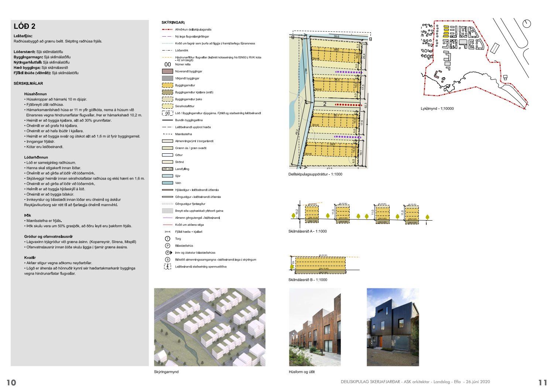
Task: Click the Sjór light blue legend swatch
Action: [167, 176]
